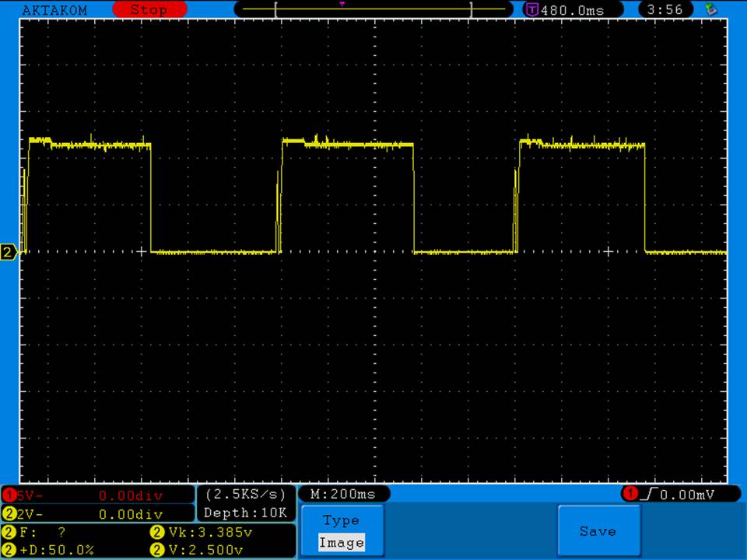Click the channel 2 ground level marker
The height and width of the screenshot is (560, 747).
9,252
